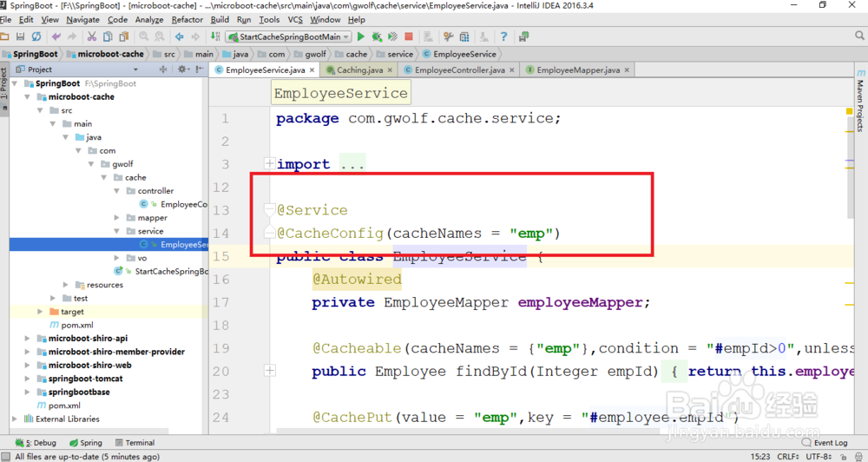Viewport: 868px width, 462px height.
Task: Navigate Back with the blue arrow
Action: point(180,36)
